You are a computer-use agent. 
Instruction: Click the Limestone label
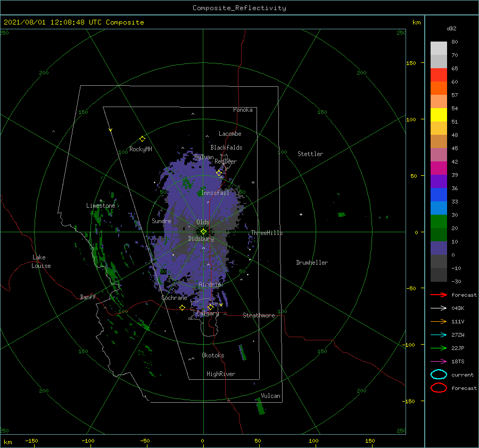pyautogui.click(x=101, y=206)
